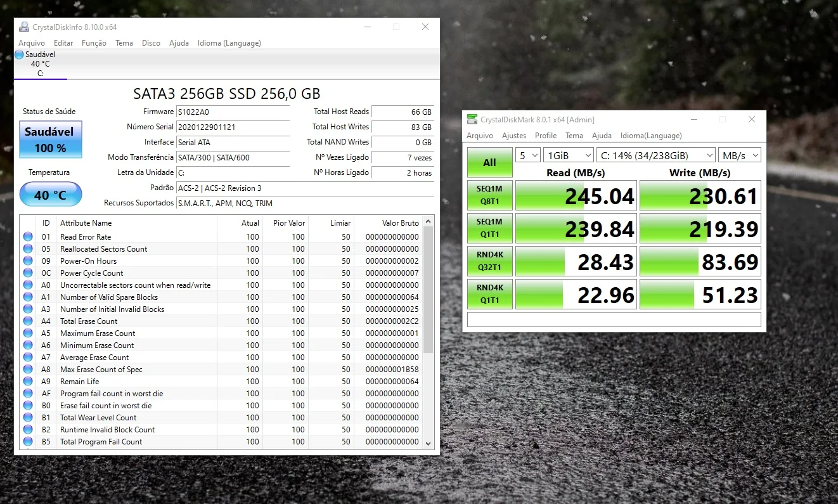Open Tema menu in CrystalDiskMark
This screenshot has height=504, width=838.
pos(574,136)
